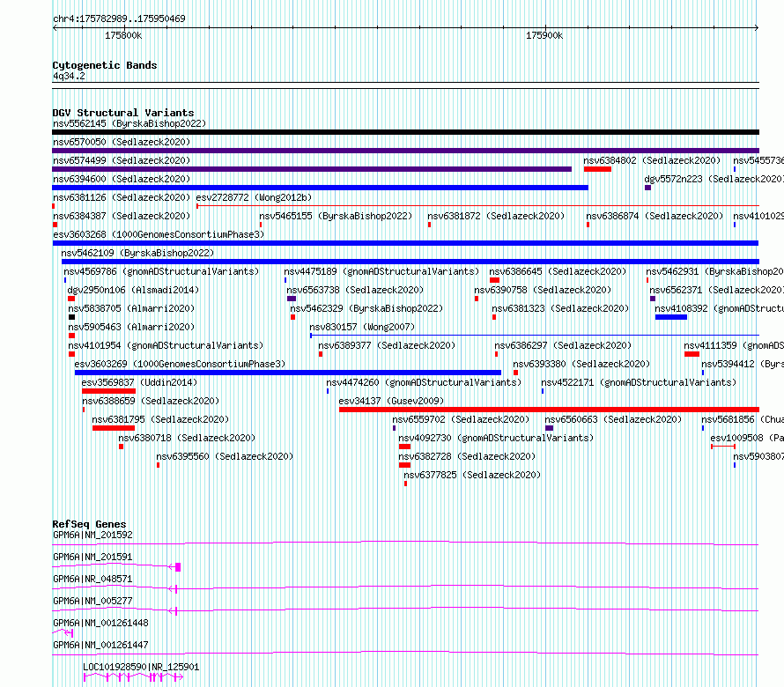Click the LOC101928590 gene structure glyph
The width and height of the screenshot is (784, 687).
coord(134,677)
